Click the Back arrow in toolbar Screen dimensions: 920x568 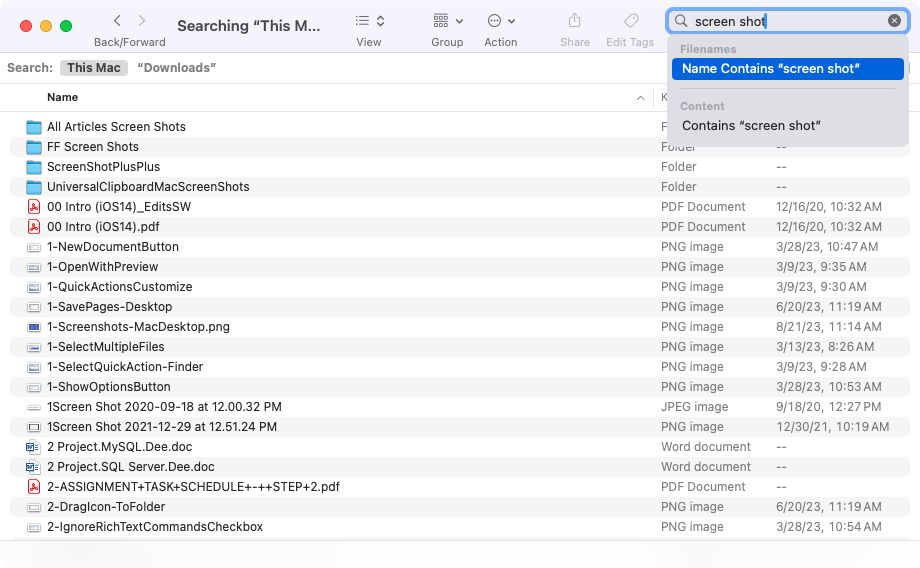tap(118, 21)
